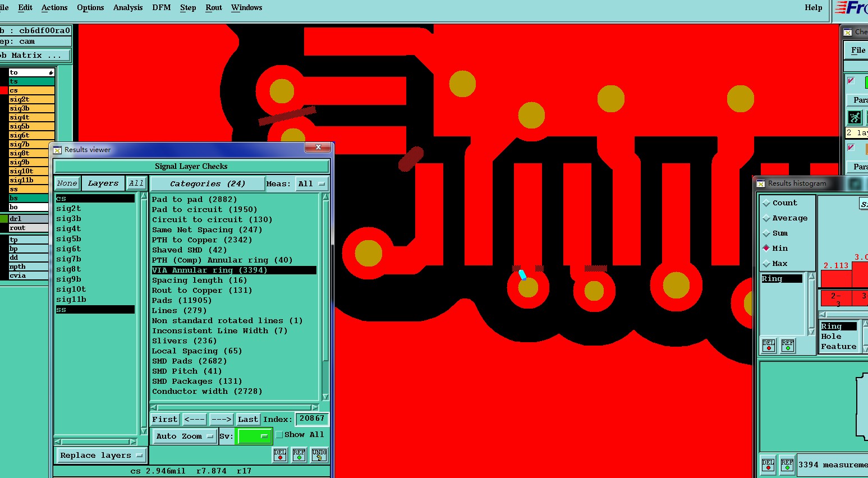Click the None layers button
This screenshot has width=868, height=478.
67,183
